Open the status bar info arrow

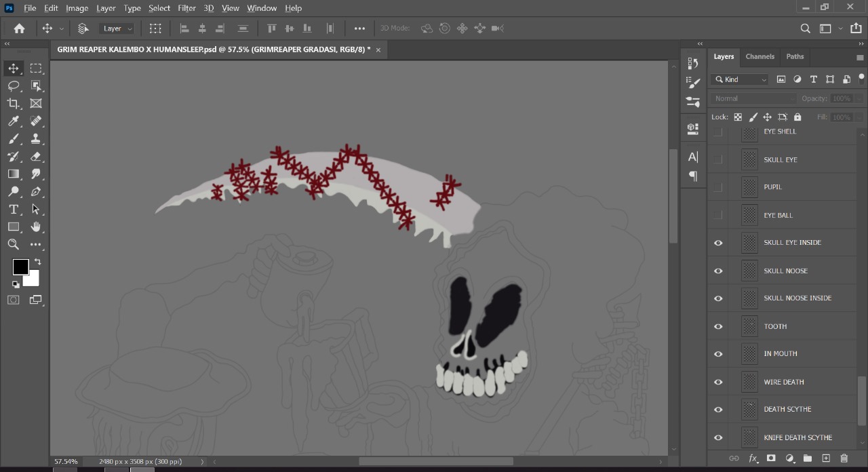pyautogui.click(x=202, y=462)
